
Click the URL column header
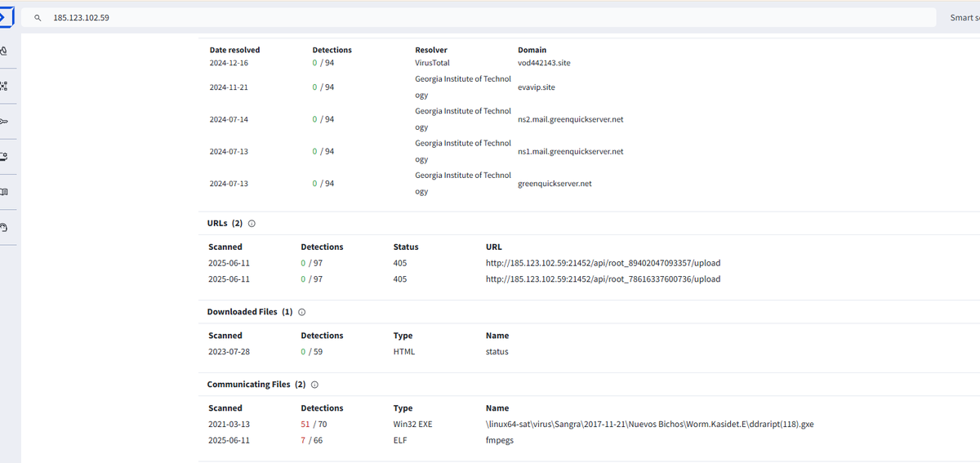pos(494,247)
